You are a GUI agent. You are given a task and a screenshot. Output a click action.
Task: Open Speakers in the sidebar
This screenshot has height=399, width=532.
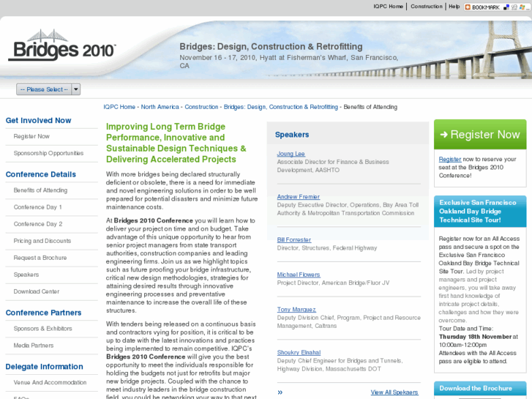click(x=26, y=275)
